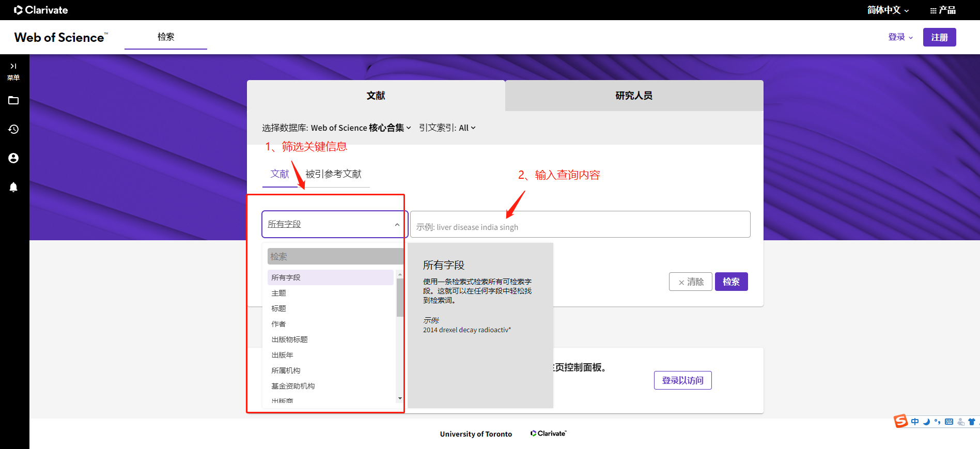Click the 清除 clear button
Viewport: 980px width, 449px height.
[691, 282]
